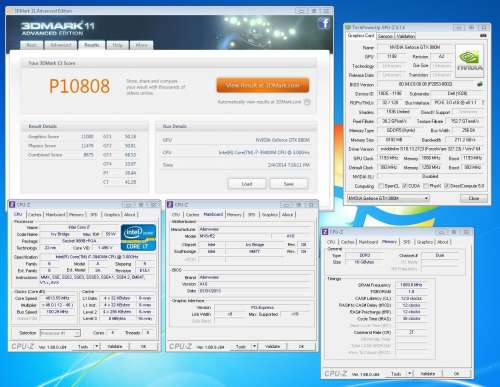Open the GPU selection dropdown in GPU-Z

tap(388, 198)
